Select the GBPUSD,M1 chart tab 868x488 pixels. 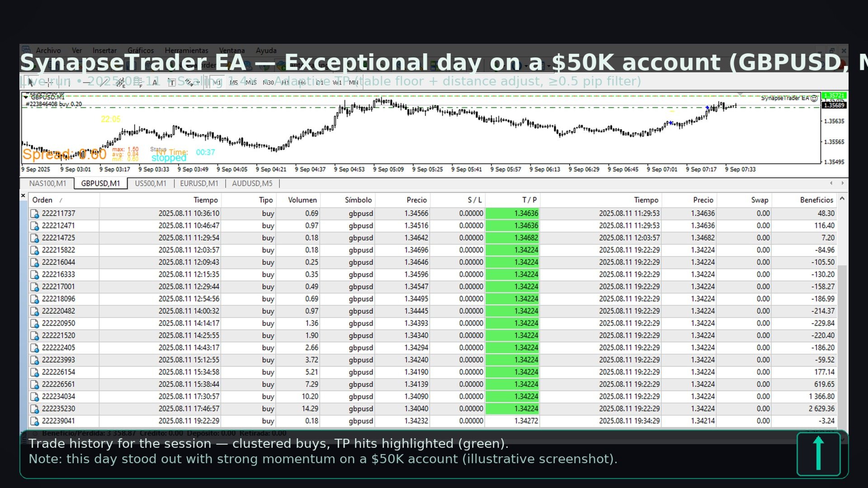pyautogui.click(x=100, y=183)
